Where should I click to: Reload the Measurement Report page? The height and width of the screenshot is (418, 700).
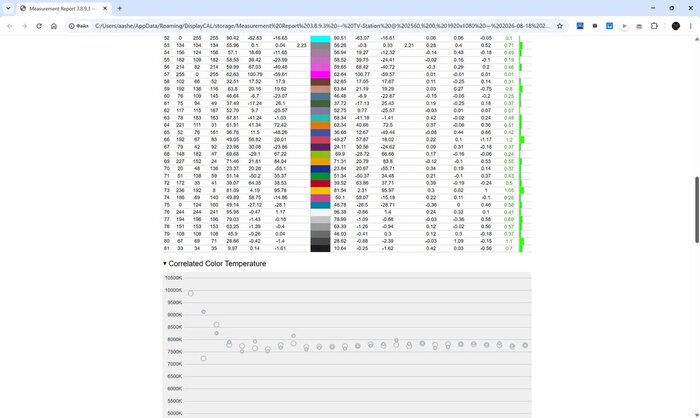(x=39, y=26)
